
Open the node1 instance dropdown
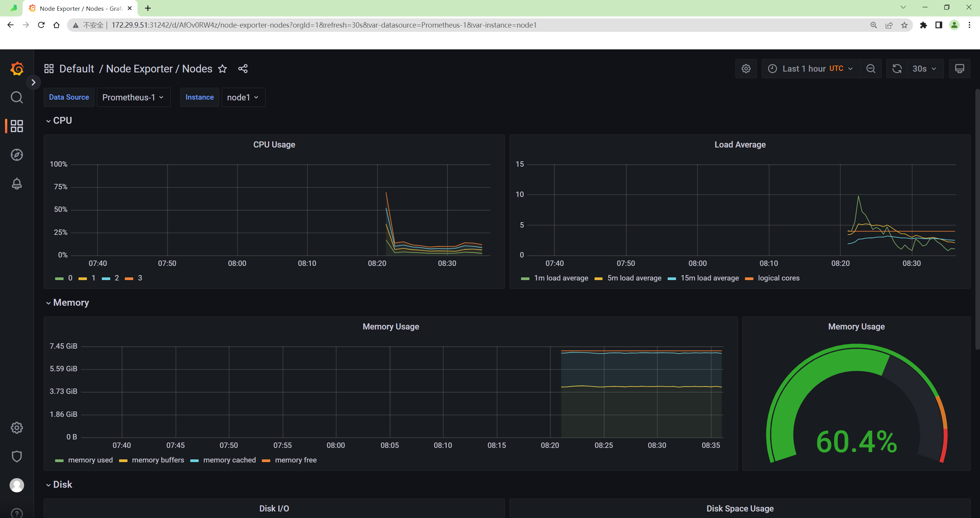pyautogui.click(x=243, y=97)
